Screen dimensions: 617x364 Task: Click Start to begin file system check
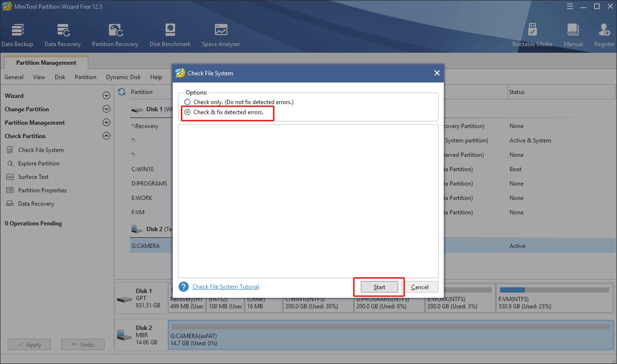379,286
